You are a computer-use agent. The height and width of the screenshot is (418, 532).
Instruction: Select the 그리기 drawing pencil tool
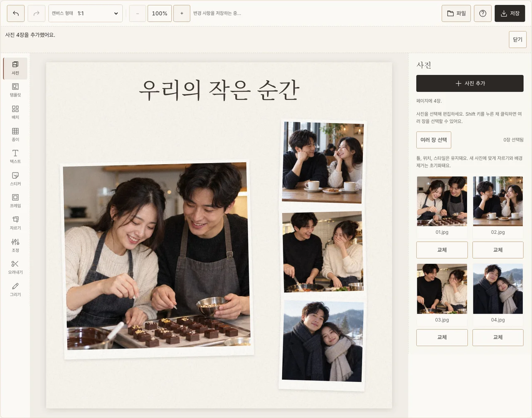(15, 289)
